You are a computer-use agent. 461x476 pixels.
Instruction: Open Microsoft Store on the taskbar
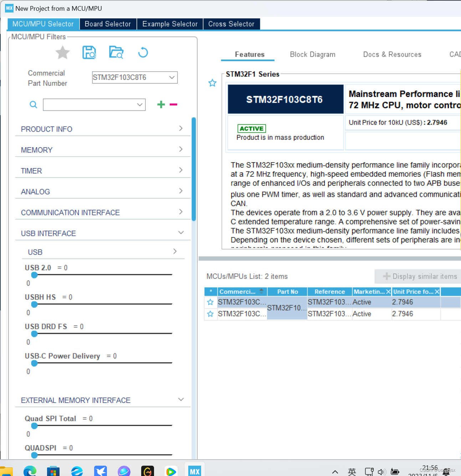pyautogui.click(x=53, y=471)
